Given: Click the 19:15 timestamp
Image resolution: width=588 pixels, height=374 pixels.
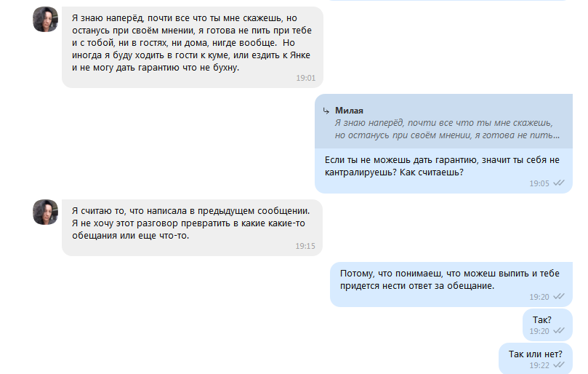Looking at the screenshot, I should click(305, 246).
